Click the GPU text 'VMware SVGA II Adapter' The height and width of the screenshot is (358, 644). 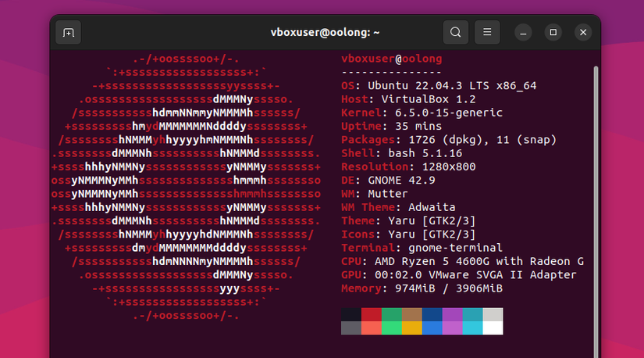tap(503, 275)
